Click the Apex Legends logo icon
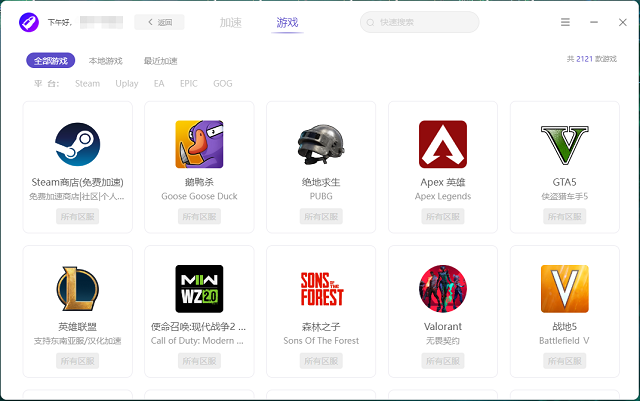 (x=443, y=144)
